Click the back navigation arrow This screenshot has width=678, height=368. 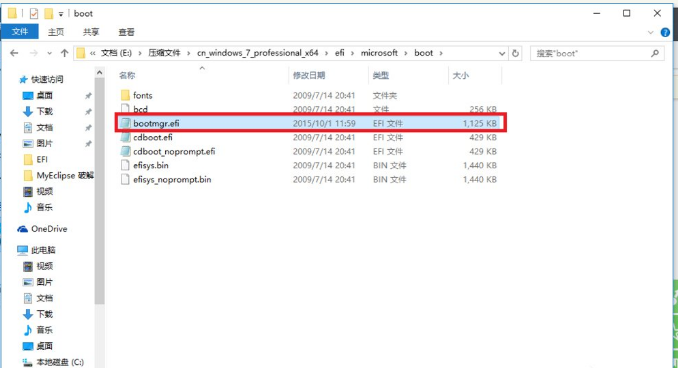14,53
